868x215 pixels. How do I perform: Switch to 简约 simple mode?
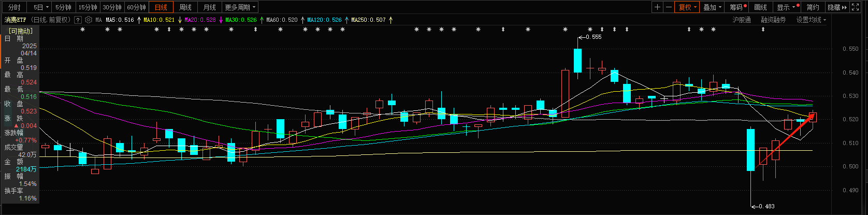(x=813, y=7)
